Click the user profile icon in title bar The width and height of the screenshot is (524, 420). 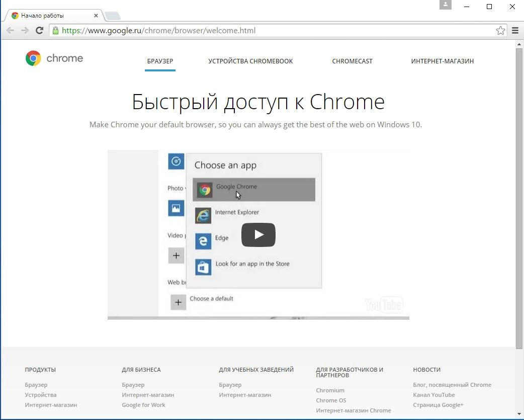point(445,5)
